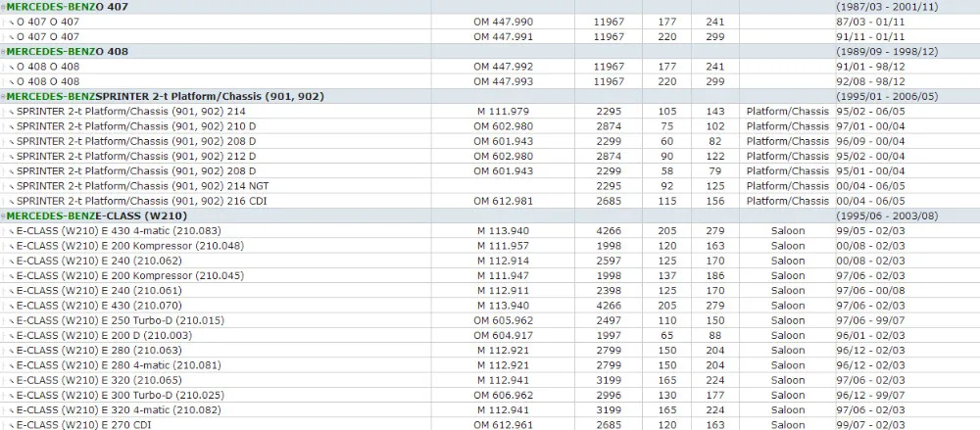Image resolution: width=980 pixels, height=430 pixels.
Task: Click displacement value 2996
Action: [x=609, y=396]
